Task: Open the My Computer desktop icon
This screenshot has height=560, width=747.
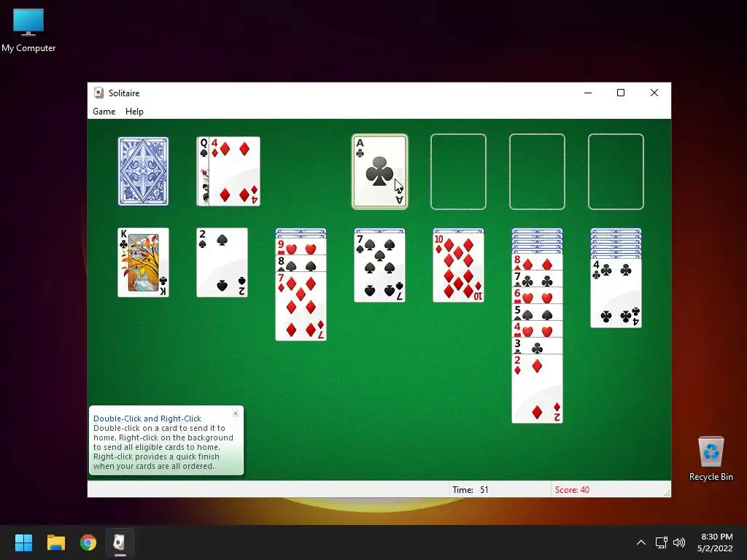Action: tap(28, 30)
